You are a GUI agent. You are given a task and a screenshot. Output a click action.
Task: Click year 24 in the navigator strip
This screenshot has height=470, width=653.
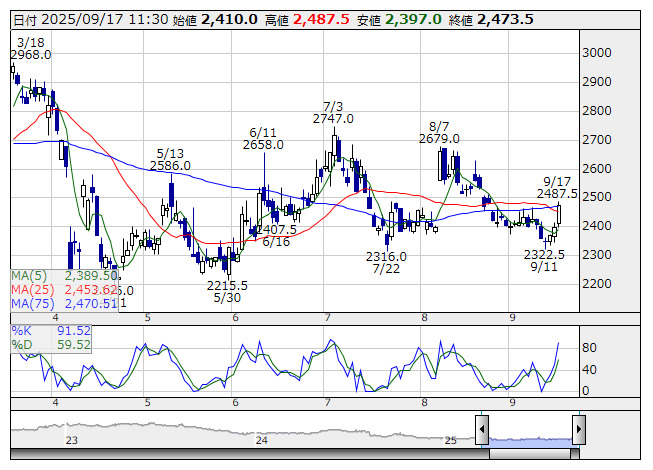point(262,440)
